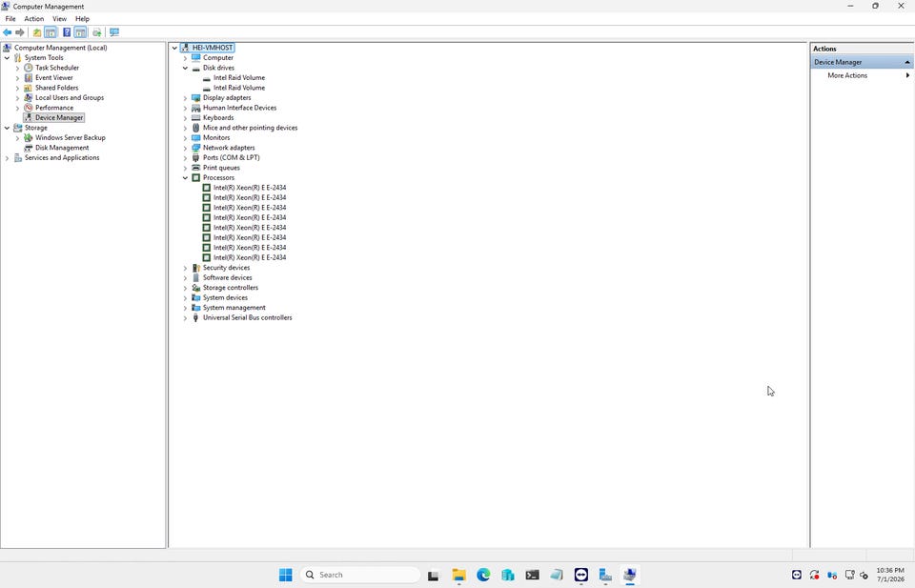
Task: Click the blue Back arrow toolbar icon
Action: 7,32
